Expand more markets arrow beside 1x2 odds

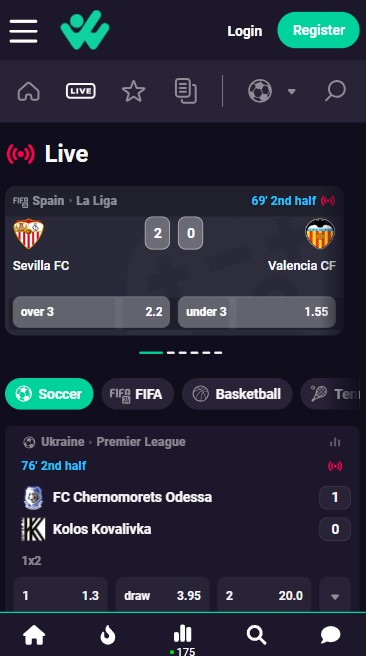(335, 595)
